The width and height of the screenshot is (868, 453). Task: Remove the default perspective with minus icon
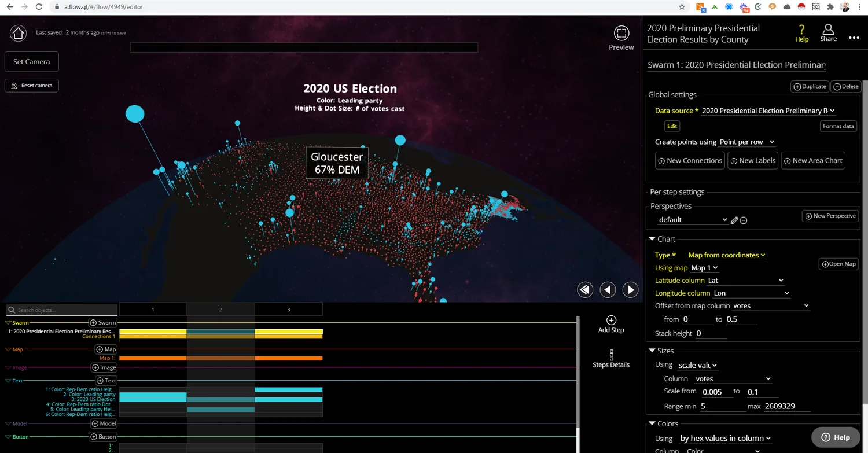click(744, 220)
